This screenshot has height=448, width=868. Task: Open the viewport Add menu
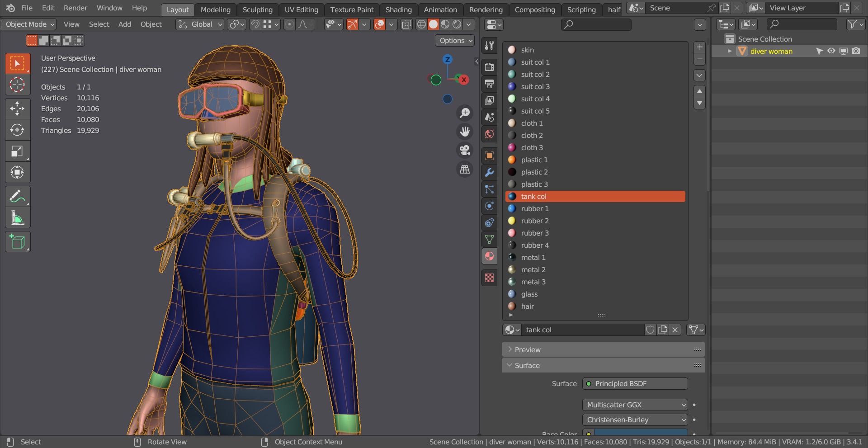point(125,24)
